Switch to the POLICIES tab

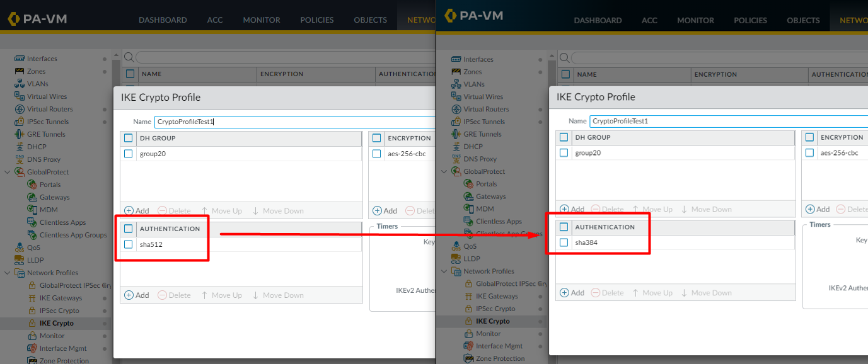[x=316, y=20]
